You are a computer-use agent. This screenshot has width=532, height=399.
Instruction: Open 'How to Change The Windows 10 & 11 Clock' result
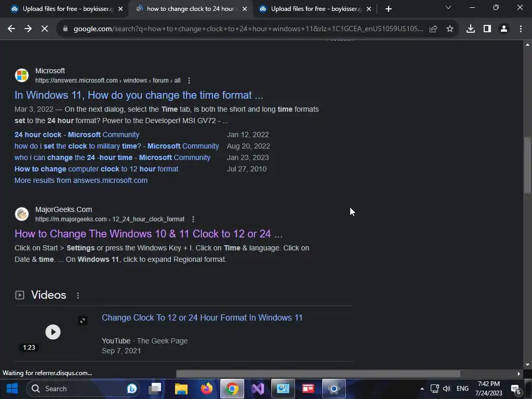pos(149,234)
